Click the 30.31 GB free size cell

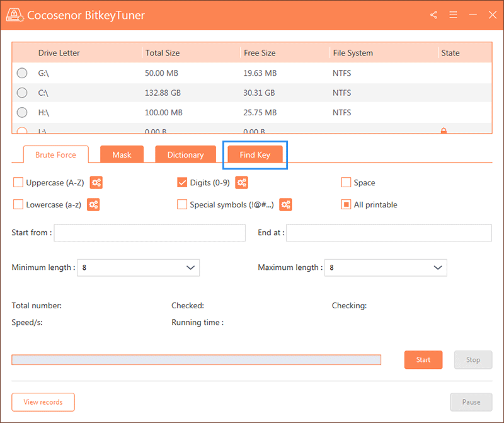point(259,93)
